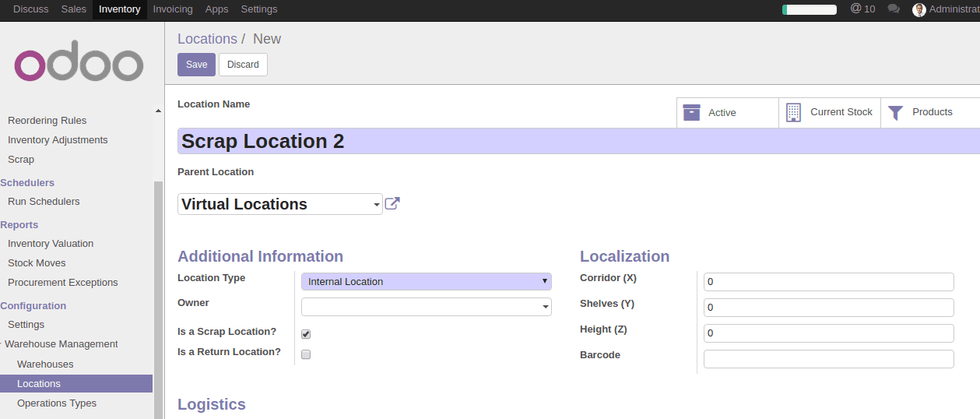This screenshot has width=980, height=419.
Task: Open Settings under Configuration sidebar
Action: (x=26, y=325)
